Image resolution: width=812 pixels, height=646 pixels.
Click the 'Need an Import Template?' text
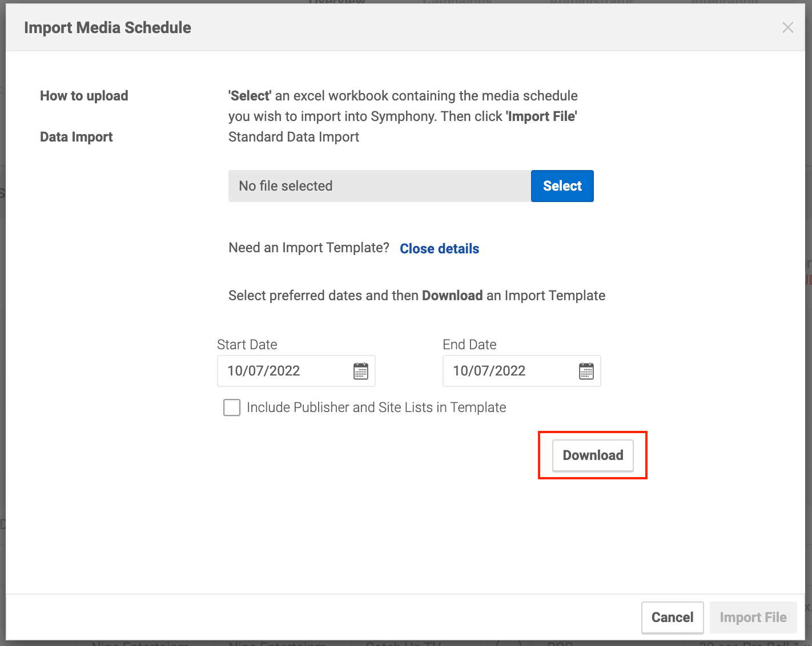pos(308,248)
